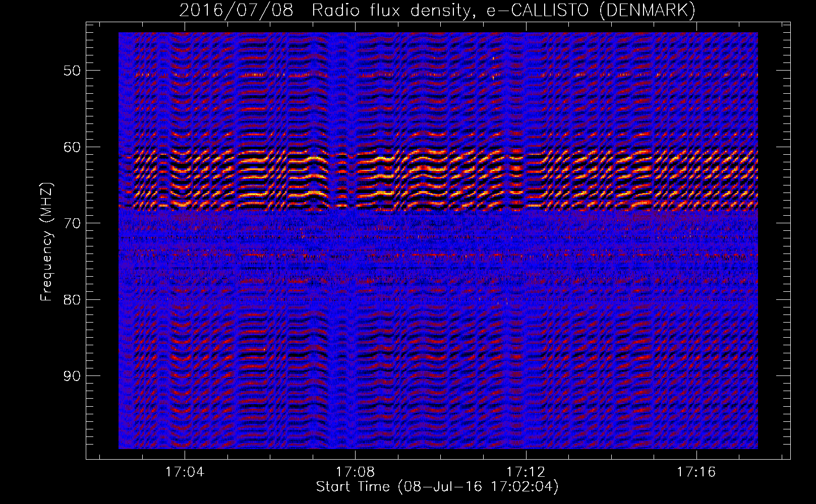The image size is (816, 504).
Task: Click the 17:08 time tick label
Action: coord(355,472)
